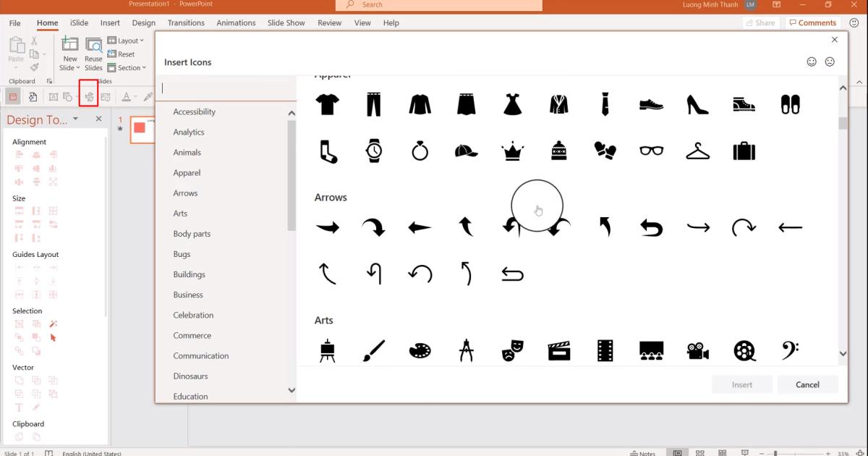Select the T-shirt icon in Apparel

327,104
